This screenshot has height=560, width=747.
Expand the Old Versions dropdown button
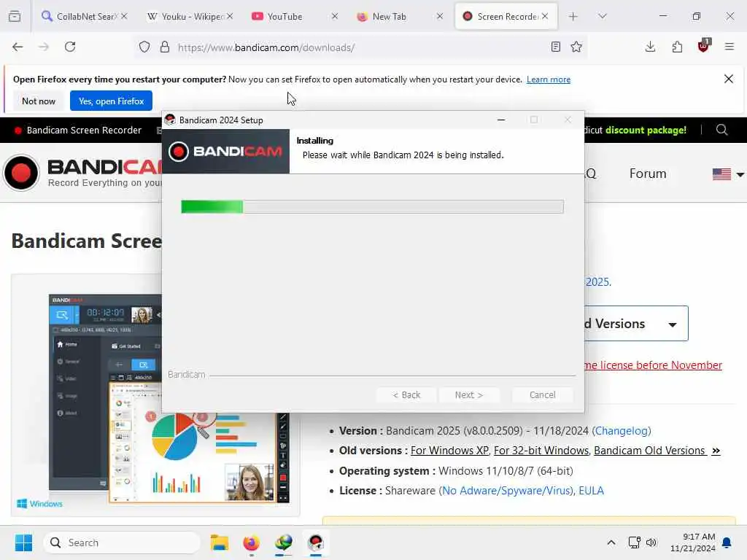pos(636,324)
